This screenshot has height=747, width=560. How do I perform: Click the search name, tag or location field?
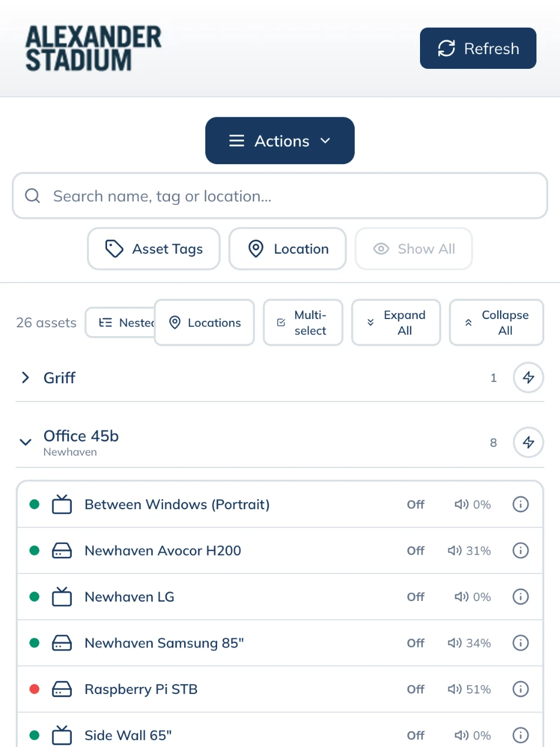click(x=280, y=196)
